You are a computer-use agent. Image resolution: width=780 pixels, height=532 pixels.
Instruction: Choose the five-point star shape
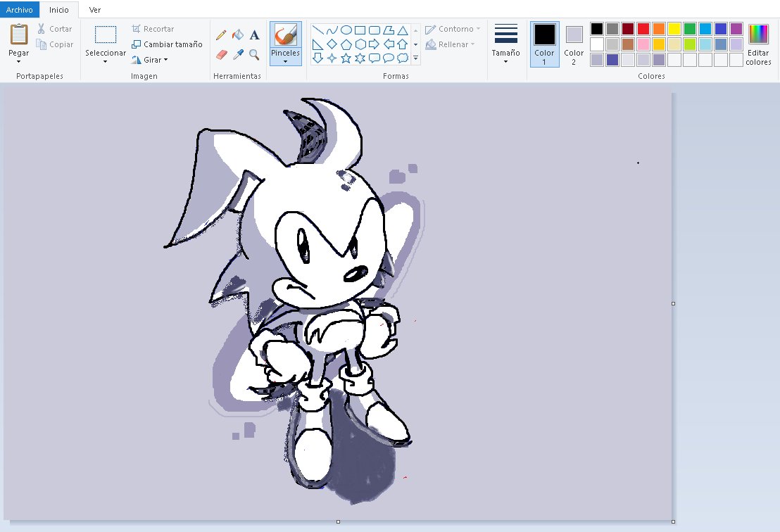tap(346, 58)
